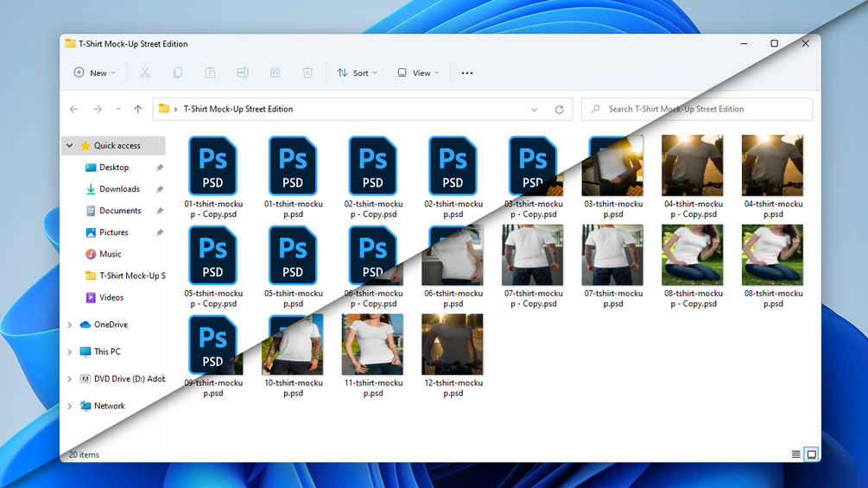The height and width of the screenshot is (488, 868).
Task: Select 07-tshirt-mockup - Copy.psd thumbnail
Action: 533,255
